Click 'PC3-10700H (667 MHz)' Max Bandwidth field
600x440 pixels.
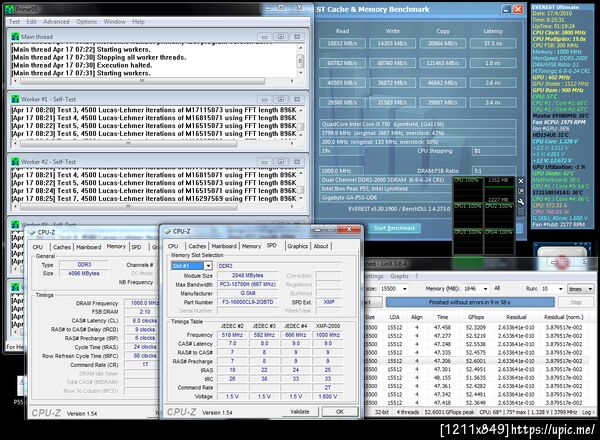coord(248,284)
